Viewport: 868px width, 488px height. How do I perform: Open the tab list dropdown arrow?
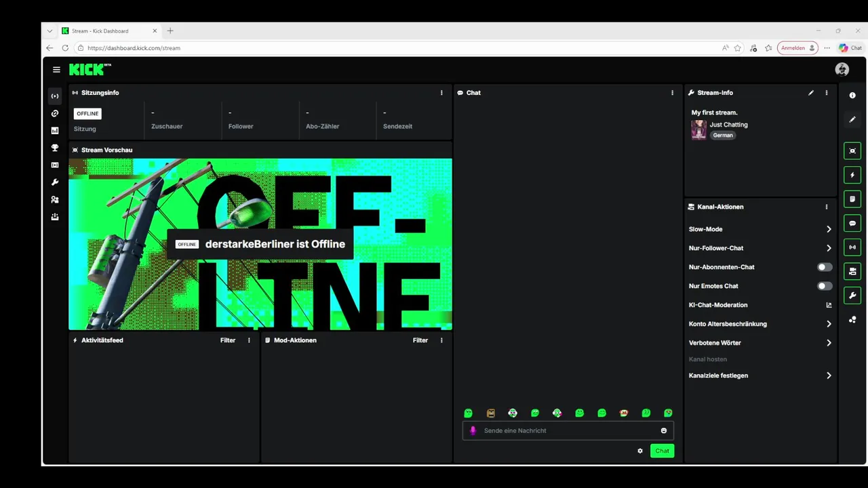[x=50, y=30]
